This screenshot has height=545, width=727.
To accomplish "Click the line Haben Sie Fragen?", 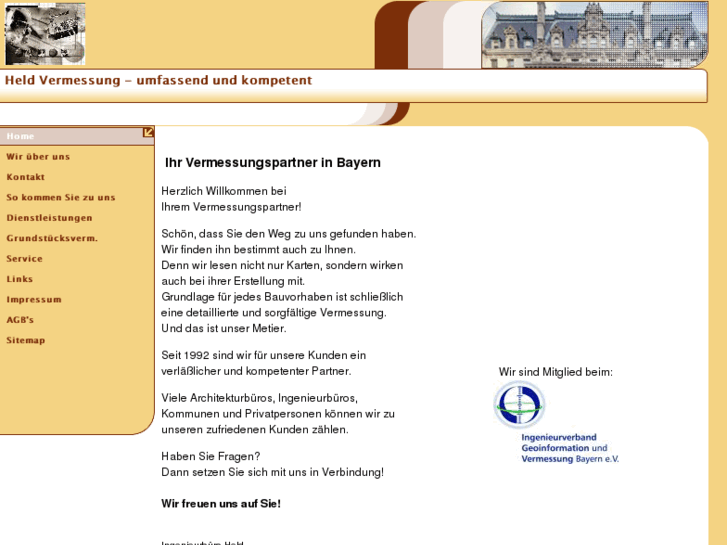I will coord(210,456).
